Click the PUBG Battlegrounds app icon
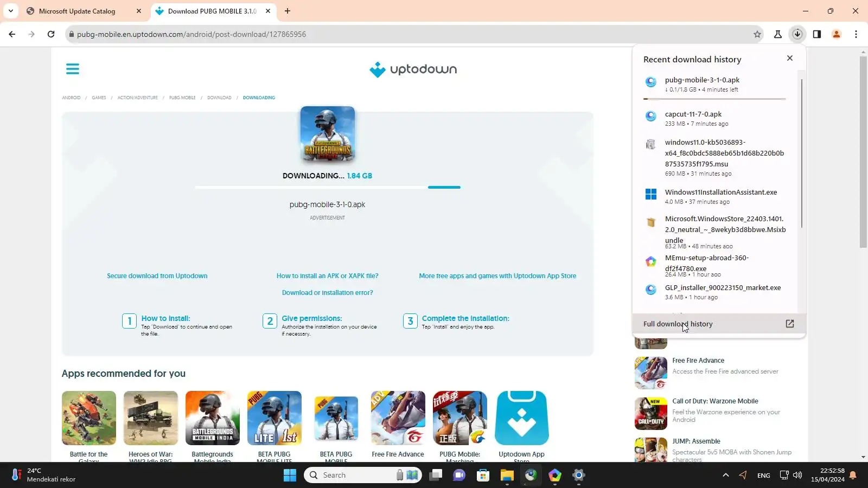The height and width of the screenshot is (488, 868). point(328,134)
